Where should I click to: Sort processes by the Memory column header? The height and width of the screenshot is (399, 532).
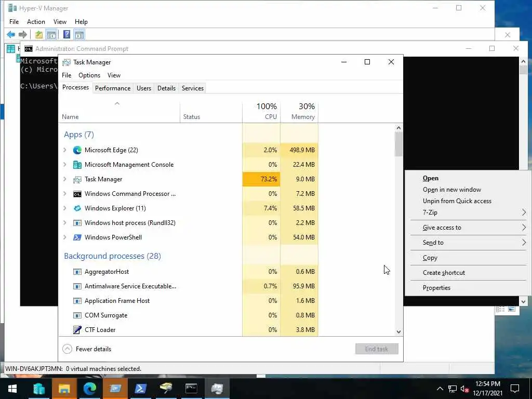tap(299, 111)
